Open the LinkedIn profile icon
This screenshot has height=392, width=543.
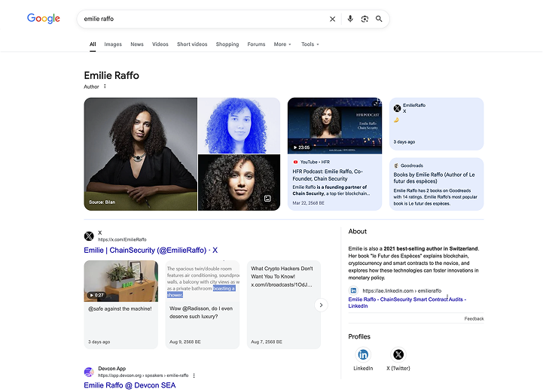coord(363,354)
